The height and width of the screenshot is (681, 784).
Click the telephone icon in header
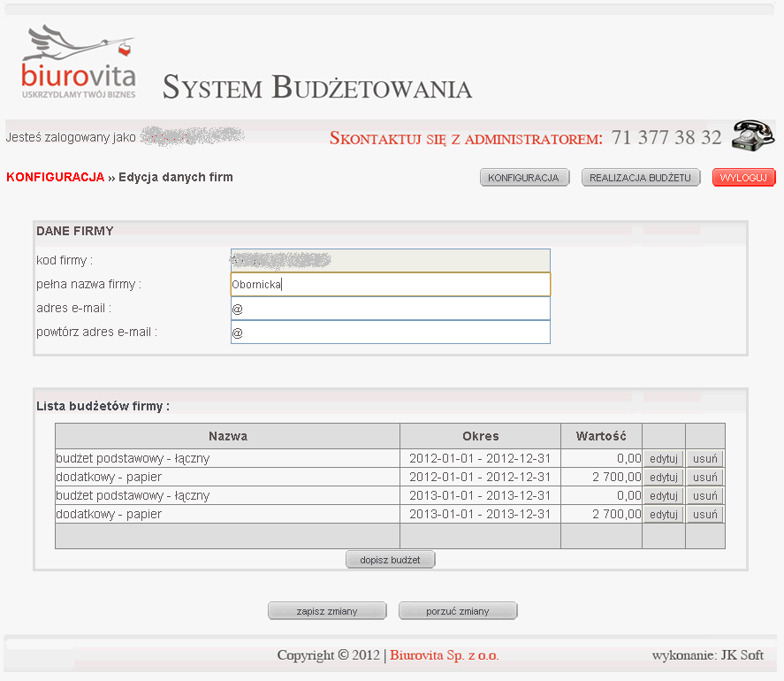753,134
